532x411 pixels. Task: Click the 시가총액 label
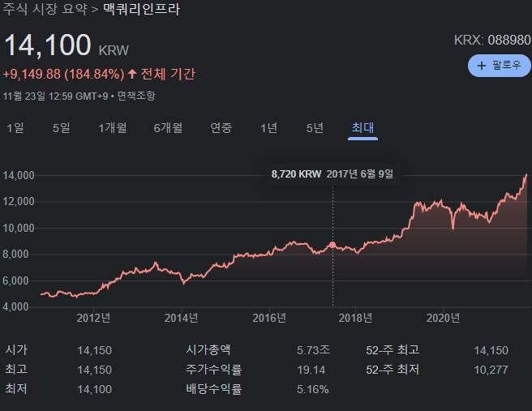click(208, 350)
